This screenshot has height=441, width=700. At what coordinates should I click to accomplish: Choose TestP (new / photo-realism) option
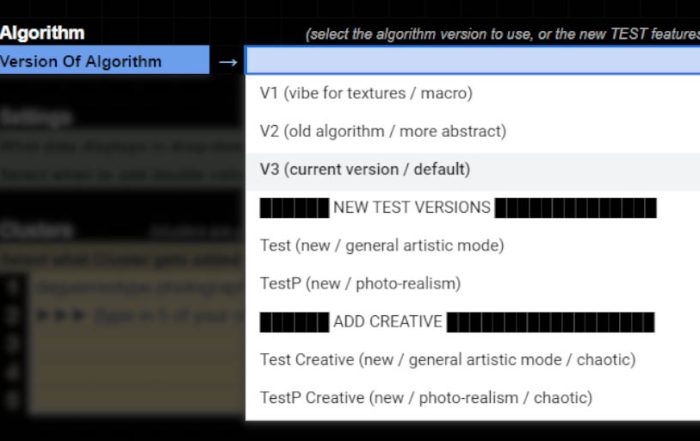point(472,283)
